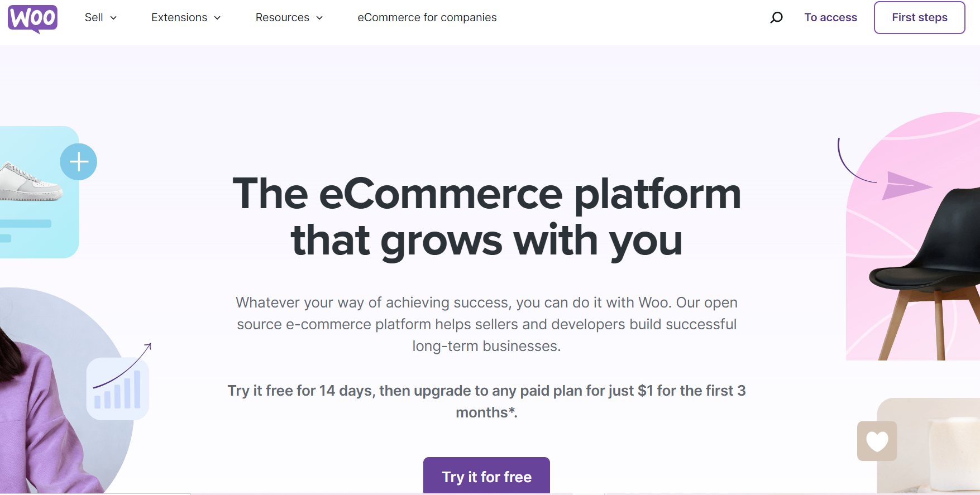Open the Resources menu
The height and width of the screenshot is (495, 980).
tap(283, 17)
